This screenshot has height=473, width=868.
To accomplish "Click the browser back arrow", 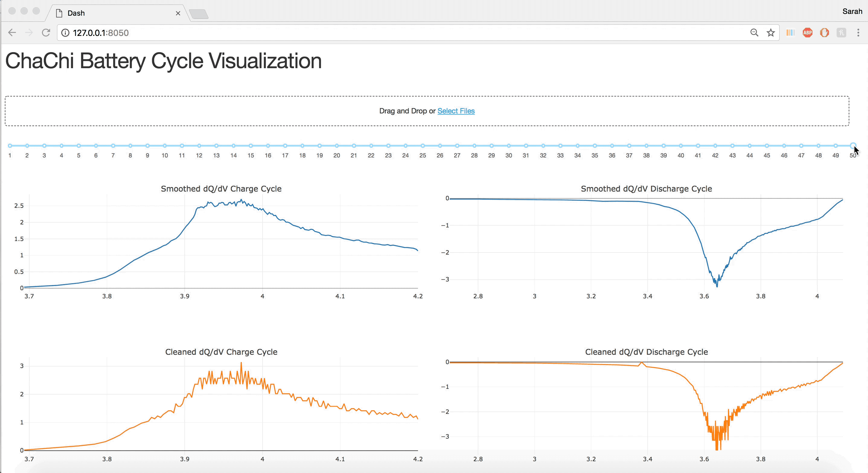I will (x=12, y=33).
